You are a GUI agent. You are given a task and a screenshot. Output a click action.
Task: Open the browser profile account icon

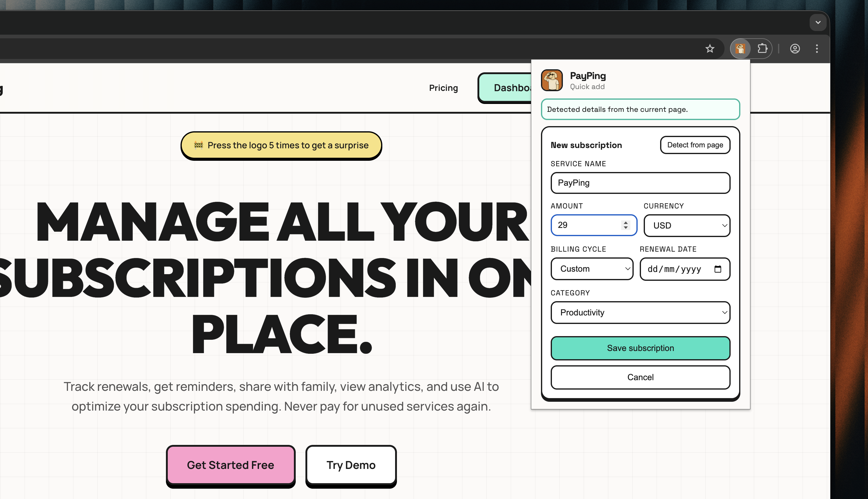click(x=795, y=49)
